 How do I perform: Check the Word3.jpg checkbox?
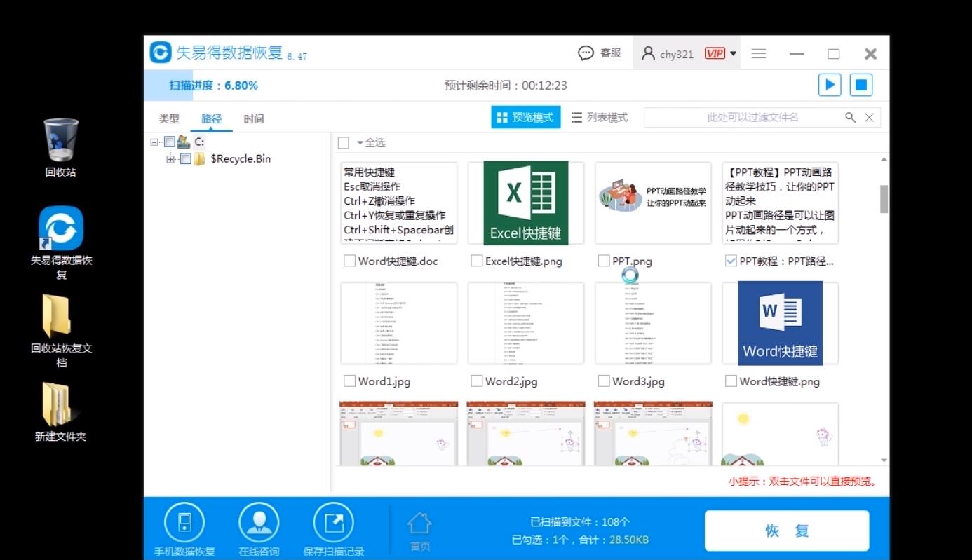pos(604,381)
